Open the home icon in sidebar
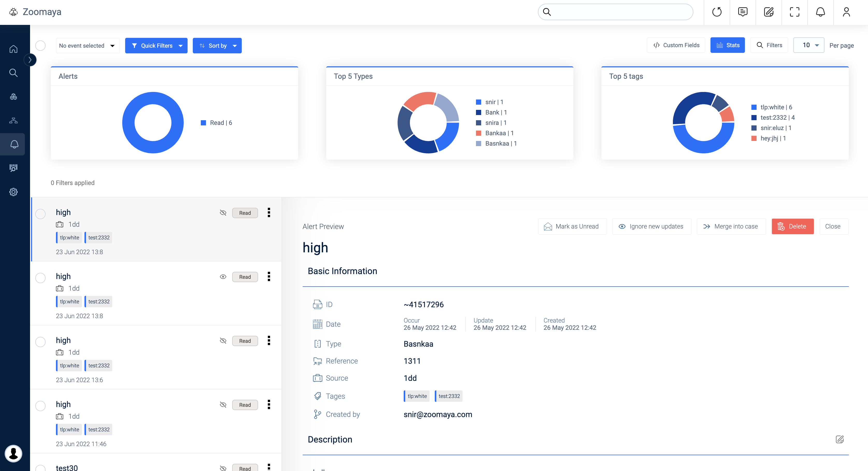868x471 pixels. pyautogui.click(x=13, y=49)
